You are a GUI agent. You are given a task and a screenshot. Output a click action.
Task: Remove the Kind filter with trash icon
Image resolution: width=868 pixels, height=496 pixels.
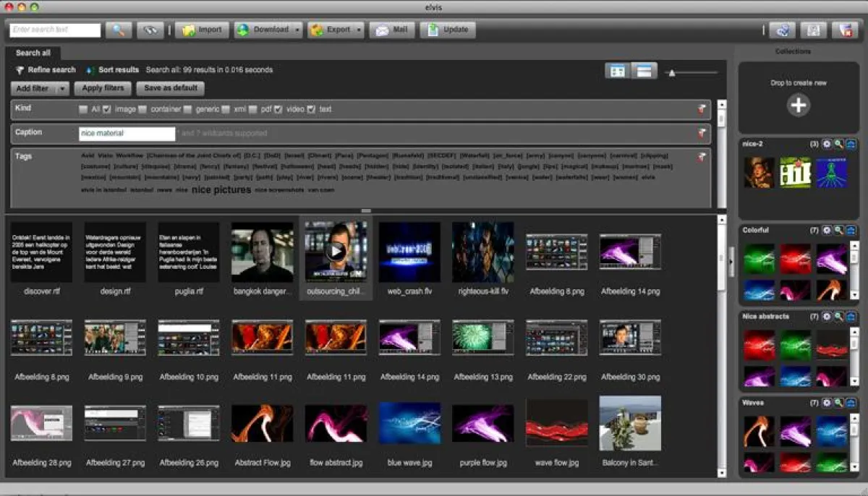tap(701, 109)
